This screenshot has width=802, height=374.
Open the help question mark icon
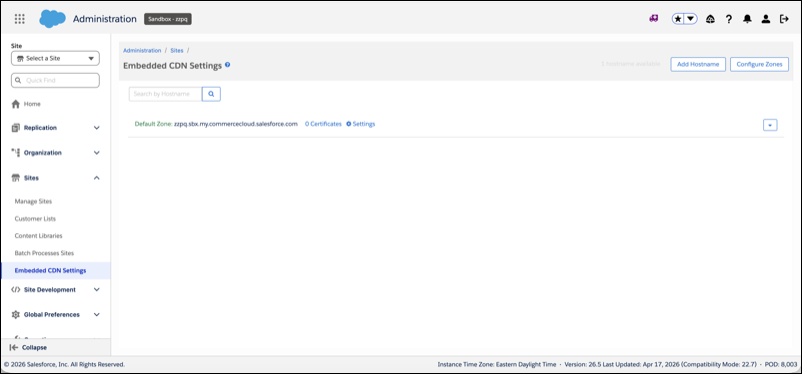[729, 19]
